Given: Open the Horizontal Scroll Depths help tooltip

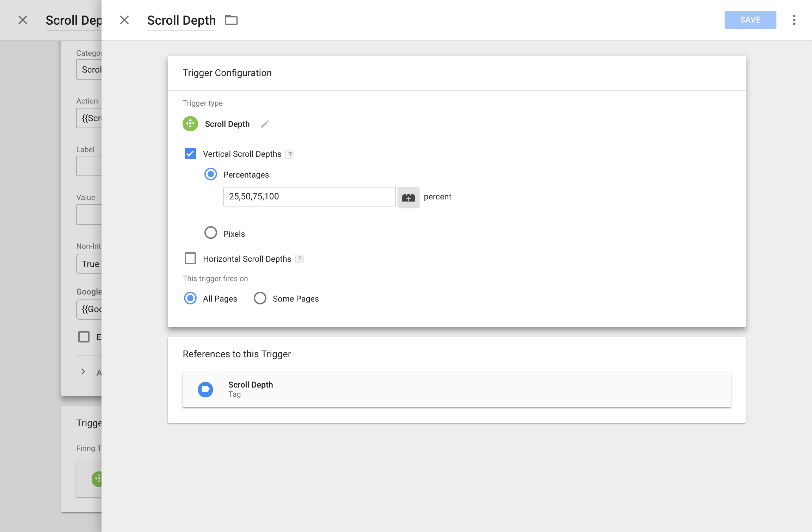Looking at the screenshot, I should tap(299, 259).
